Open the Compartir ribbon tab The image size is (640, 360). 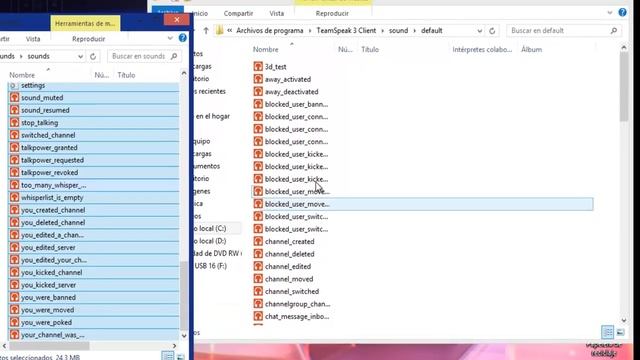[x=238, y=13]
